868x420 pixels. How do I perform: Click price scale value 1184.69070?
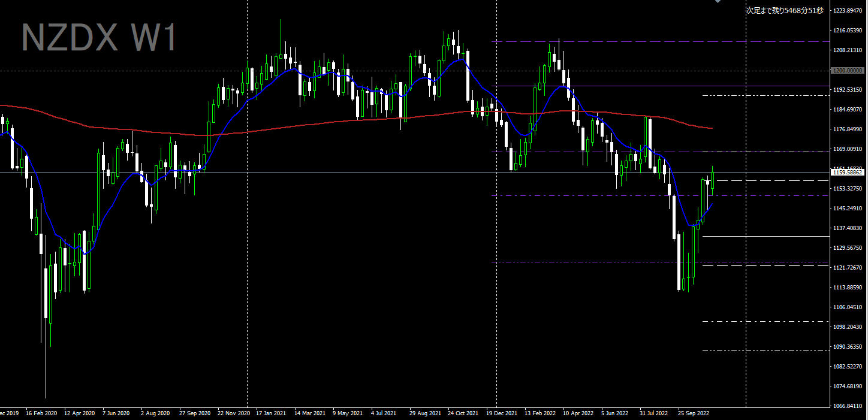pos(848,110)
